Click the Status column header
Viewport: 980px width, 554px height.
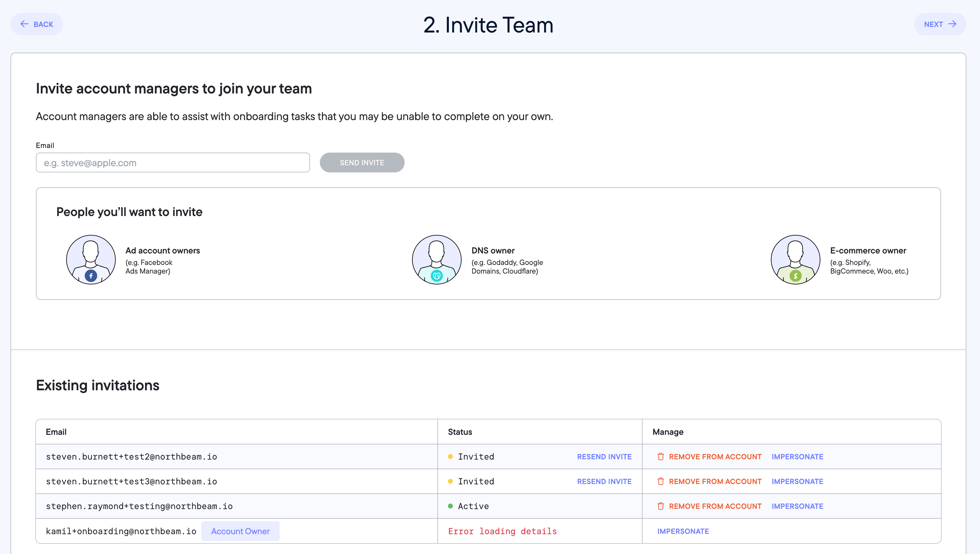460,432
